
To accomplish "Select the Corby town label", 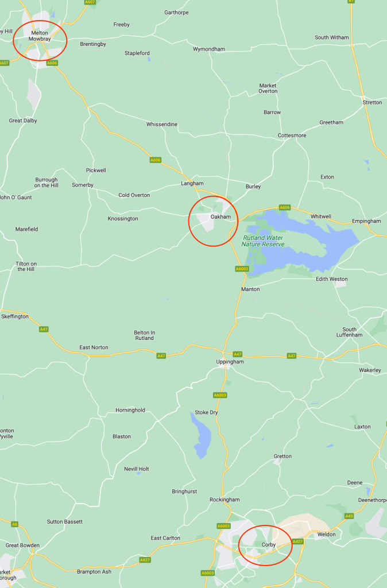I will pyautogui.click(x=269, y=544).
